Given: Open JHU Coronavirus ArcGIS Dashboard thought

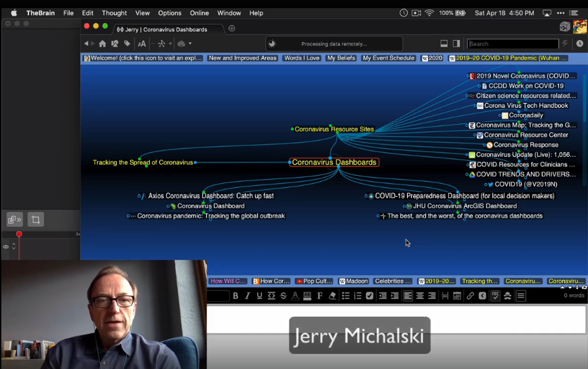Looking at the screenshot, I should [465, 206].
